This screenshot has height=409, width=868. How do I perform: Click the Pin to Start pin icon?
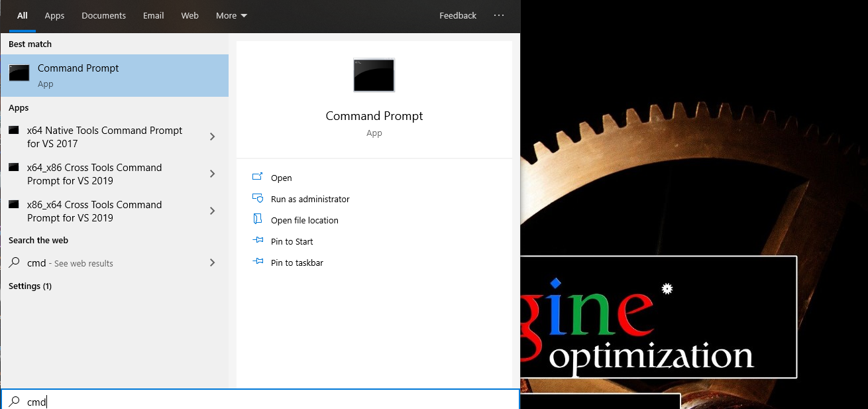[x=258, y=241]
